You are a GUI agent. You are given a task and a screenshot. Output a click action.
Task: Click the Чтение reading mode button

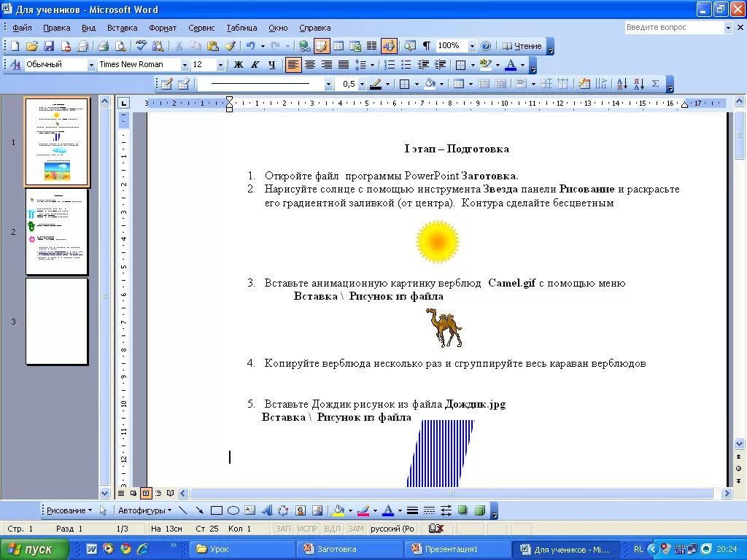point(522,46)
